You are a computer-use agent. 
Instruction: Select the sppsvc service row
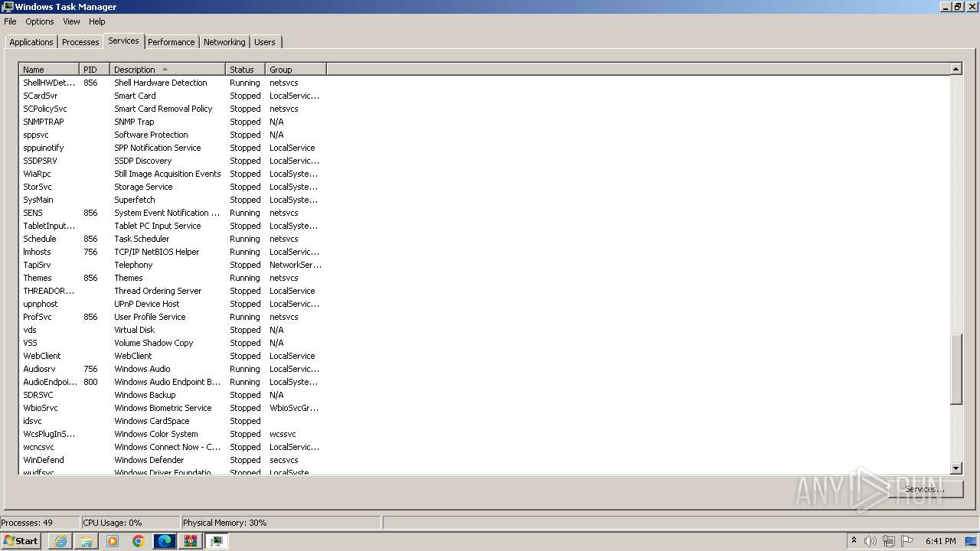pos(173,135)
